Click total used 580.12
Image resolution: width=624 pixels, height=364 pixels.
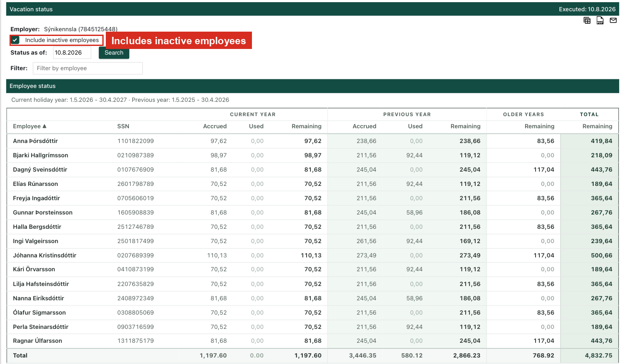point(412,355)
